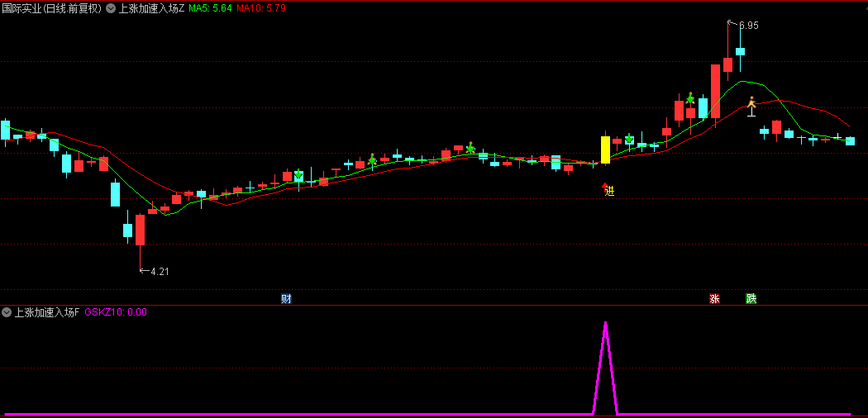
Task: Click the GSKZ10: 0.00 readout
Action: (x=116, y=311)
